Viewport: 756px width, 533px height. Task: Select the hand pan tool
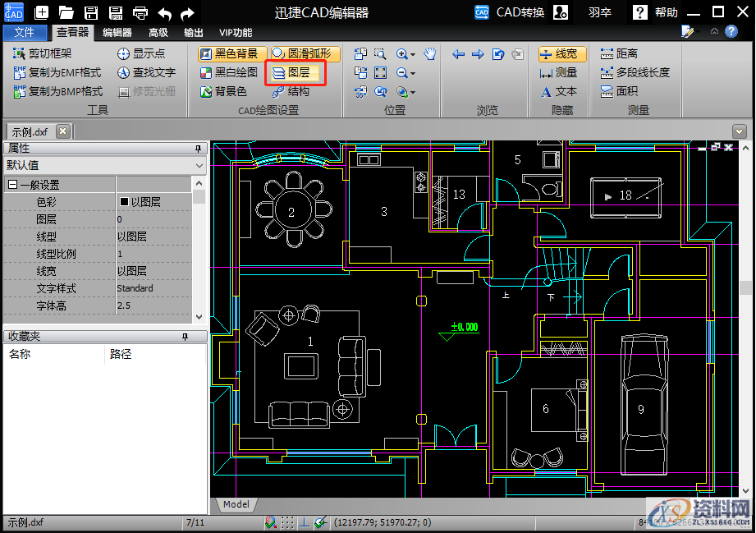point(430,54)
